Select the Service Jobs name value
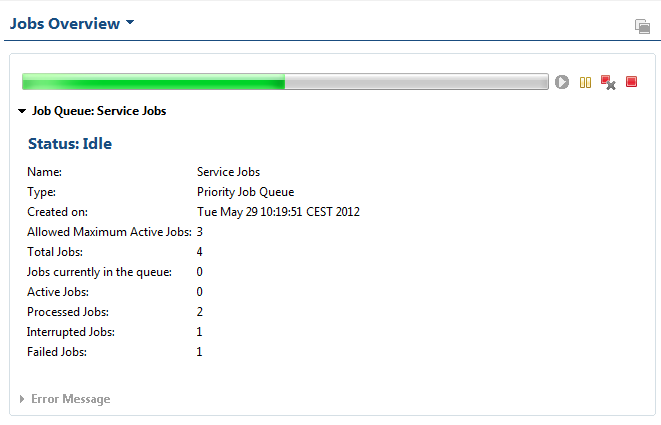This screenshot has height=425, width=661. (228, 172)
